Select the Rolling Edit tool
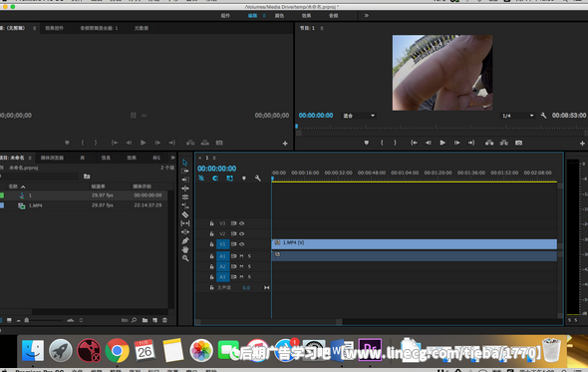This screenshot has width=588, height=372. pyautogui.click(x=185, y=197)
